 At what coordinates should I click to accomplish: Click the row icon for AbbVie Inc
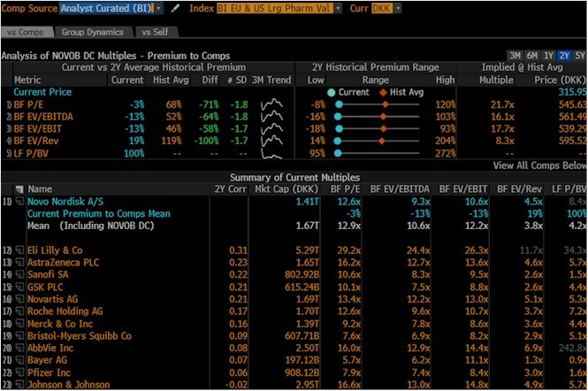19,349
